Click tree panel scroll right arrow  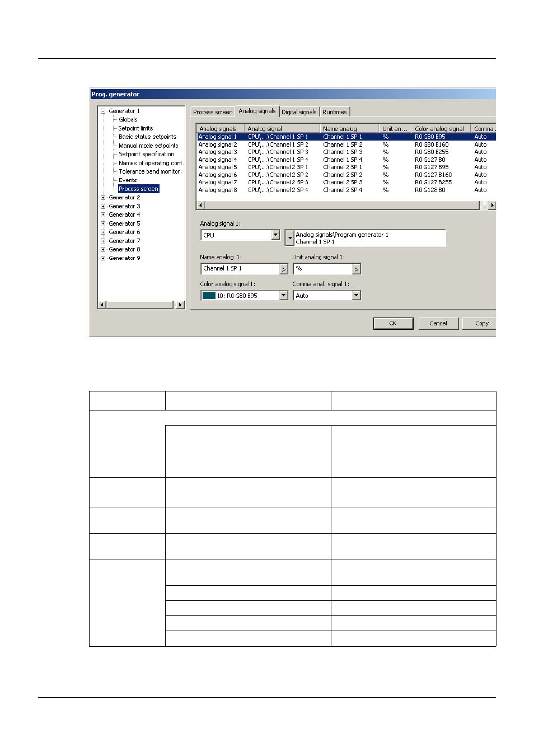180,305
